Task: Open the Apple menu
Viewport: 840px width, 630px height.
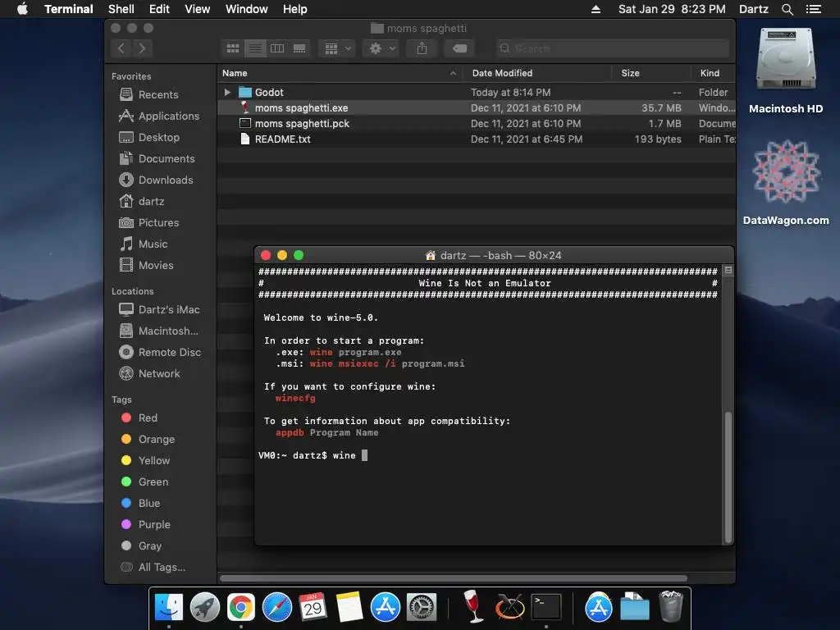Action: pyautogui.click(x=22, y=9)
